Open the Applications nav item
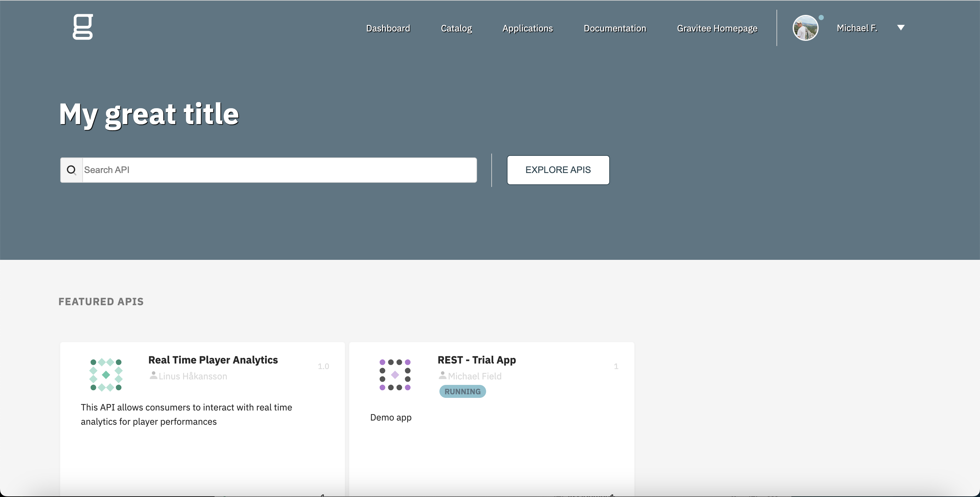 (x=527, y=29)
